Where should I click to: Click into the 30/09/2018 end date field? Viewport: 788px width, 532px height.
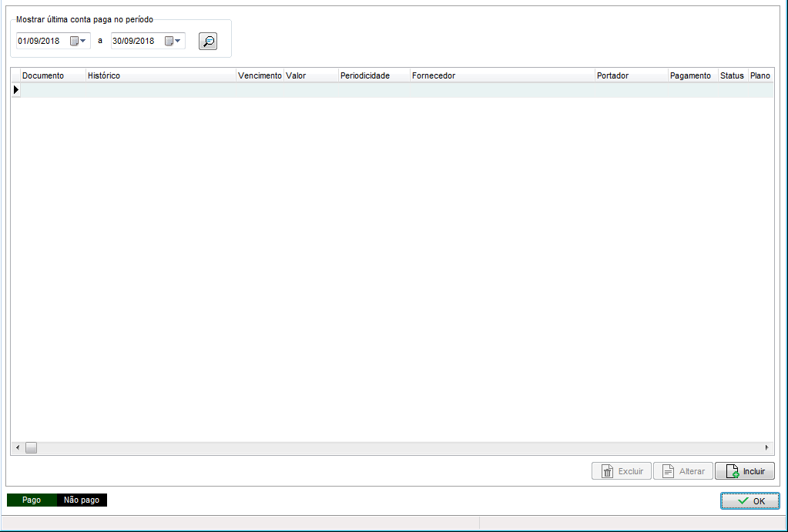[x=136, y=42]
